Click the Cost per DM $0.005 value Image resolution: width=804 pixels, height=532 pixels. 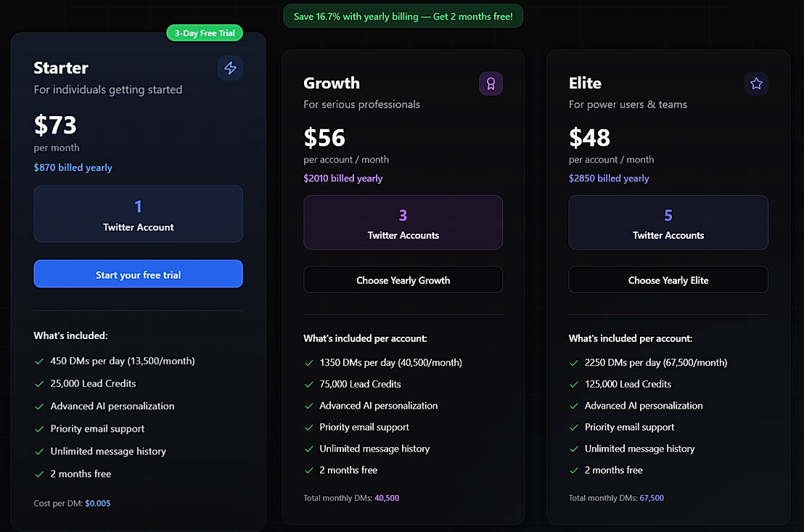point(98,503)
